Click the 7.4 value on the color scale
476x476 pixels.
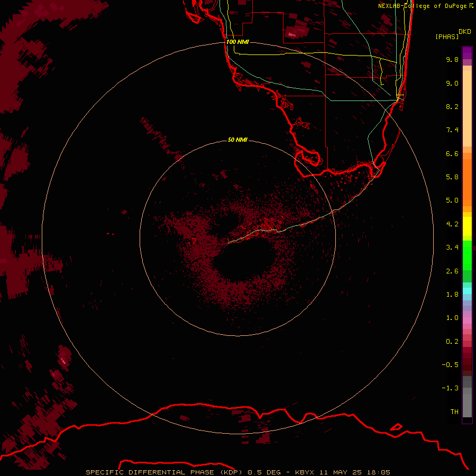point(452,130)
